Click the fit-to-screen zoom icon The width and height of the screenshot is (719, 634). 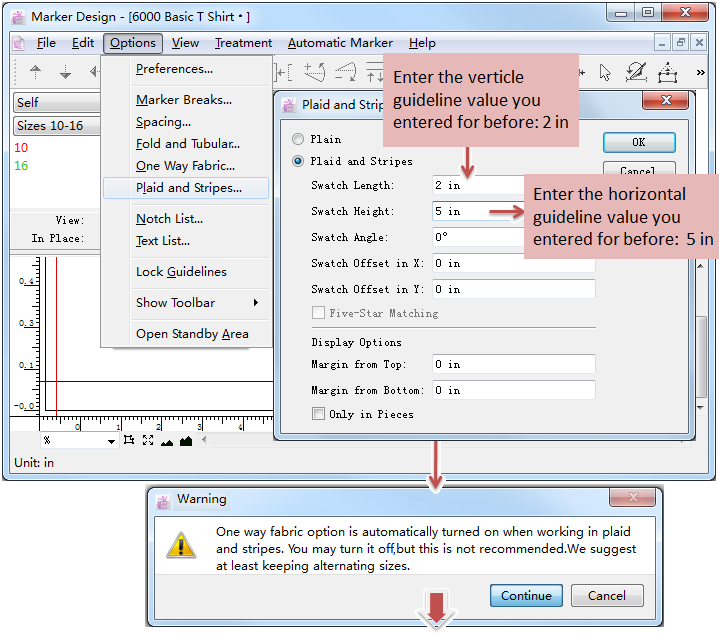click(x=148, y=440)
